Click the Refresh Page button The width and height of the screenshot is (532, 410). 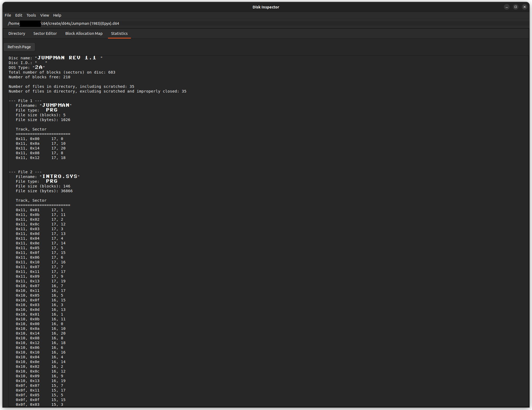19,47
